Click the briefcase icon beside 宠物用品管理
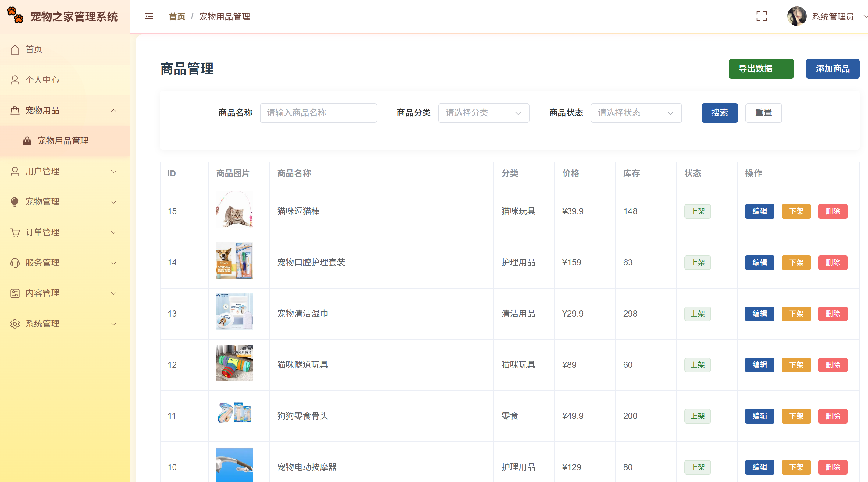 point(27,141)
